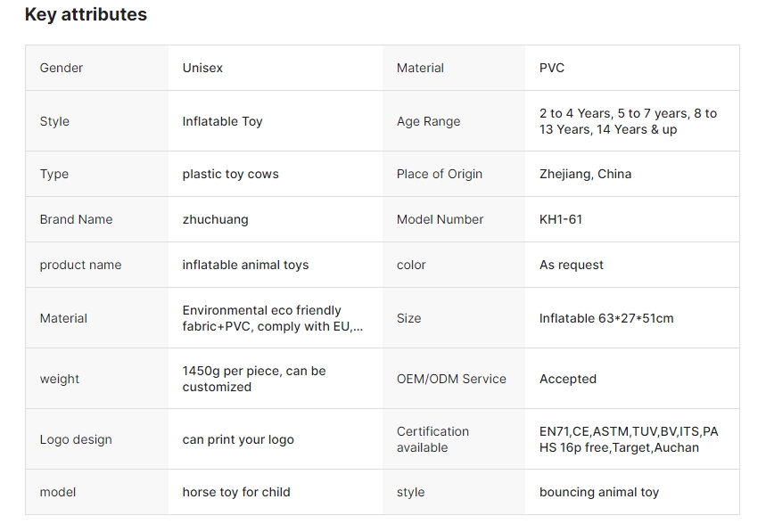Click 'horse toy for child' model value

coord(236,492)
